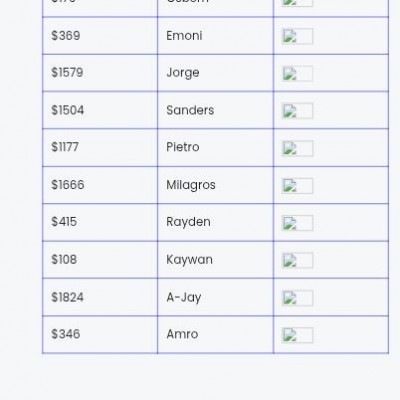The width and height of the screenshot is (400, 400).
Task: Click the image placeholder beside Pietro
Action: [x=297, y=148]
